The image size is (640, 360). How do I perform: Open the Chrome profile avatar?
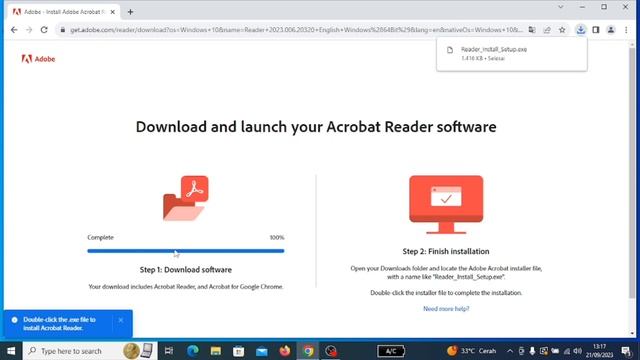pos(611,30)
